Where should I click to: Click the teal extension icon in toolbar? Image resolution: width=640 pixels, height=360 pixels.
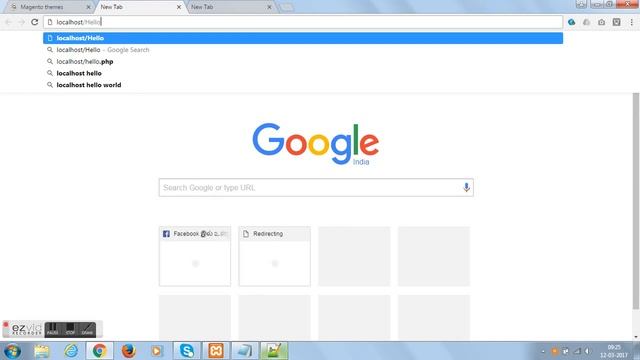[x=571, y=22]
